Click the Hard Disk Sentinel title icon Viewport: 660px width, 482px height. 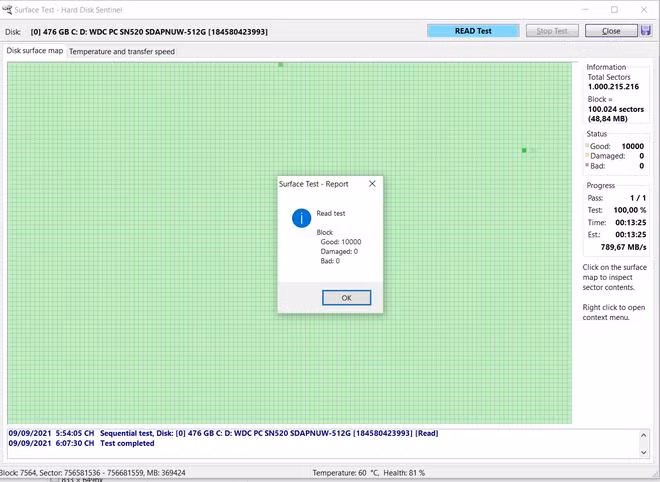pos(7,9)
